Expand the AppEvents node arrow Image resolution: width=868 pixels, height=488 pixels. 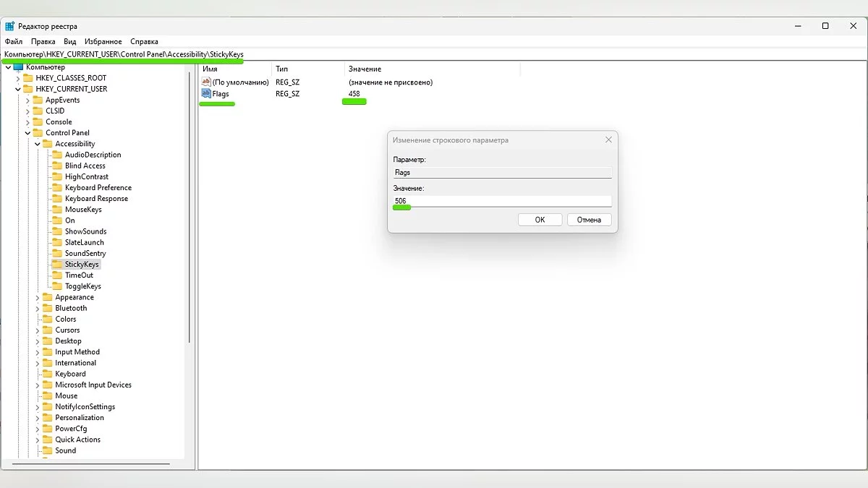[x=27, y=100]
